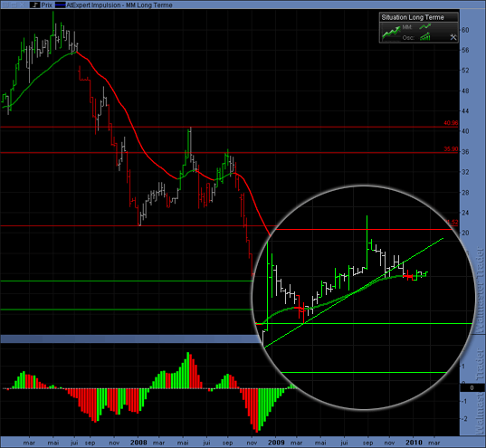Click the Prix bar-style icon in legend
The height and width of the screenshot is (448, 486).
pos(34,5)
